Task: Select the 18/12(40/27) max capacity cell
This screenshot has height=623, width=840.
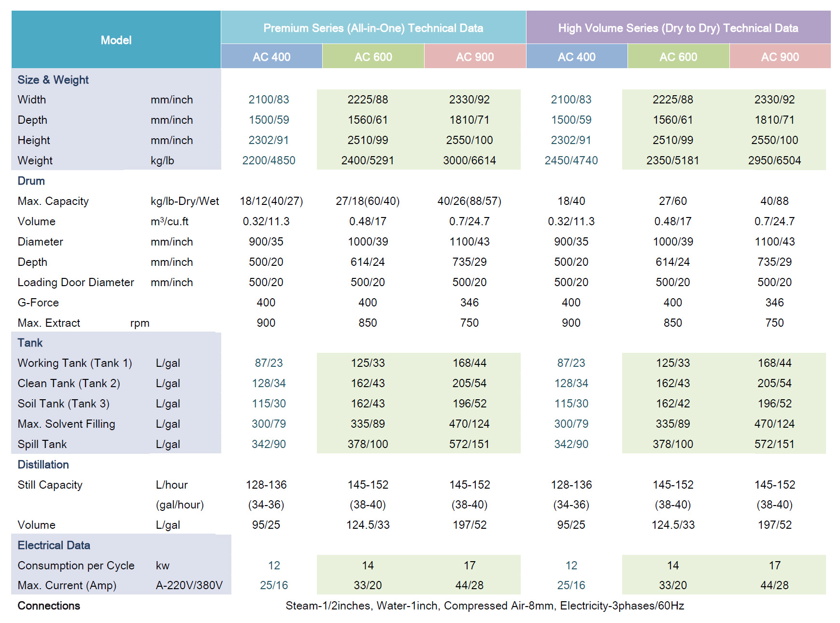Action: tap(271, 201)
